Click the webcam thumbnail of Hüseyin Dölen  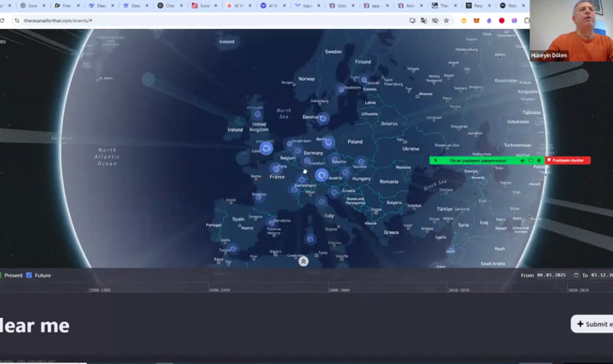(x=570, y=31)
